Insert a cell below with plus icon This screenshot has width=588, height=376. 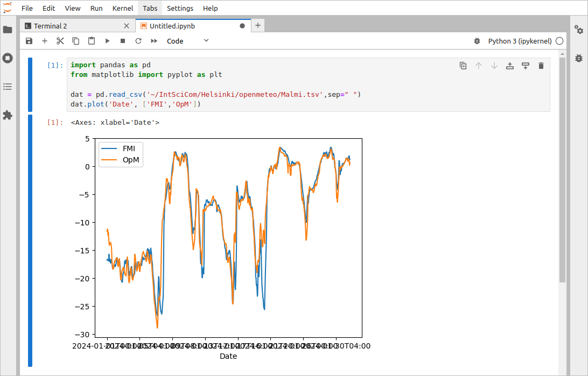pos(45,41)
